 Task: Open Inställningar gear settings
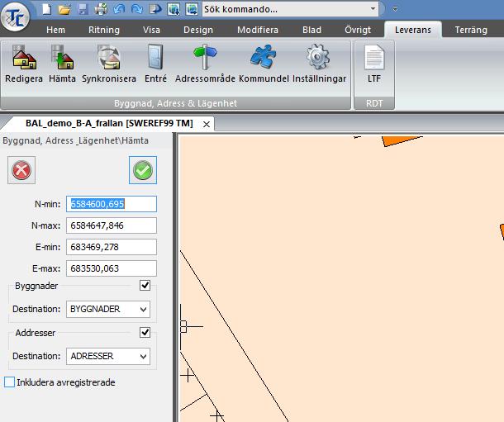tap(319, 64)
